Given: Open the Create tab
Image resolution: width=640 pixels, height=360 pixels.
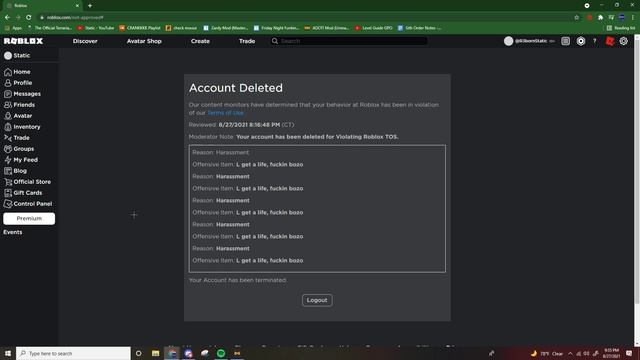Looking at the screenshot, I should 200,41.
